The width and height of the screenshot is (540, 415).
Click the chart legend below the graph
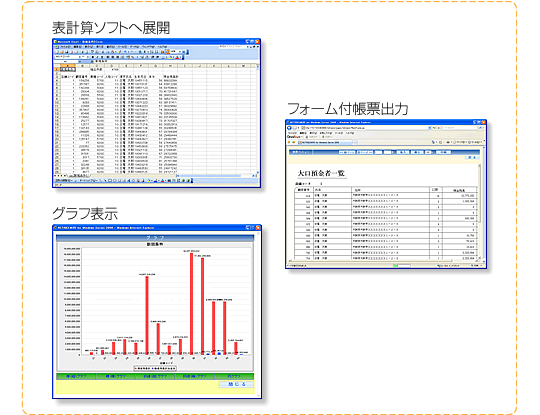click(x=155, y=368)
